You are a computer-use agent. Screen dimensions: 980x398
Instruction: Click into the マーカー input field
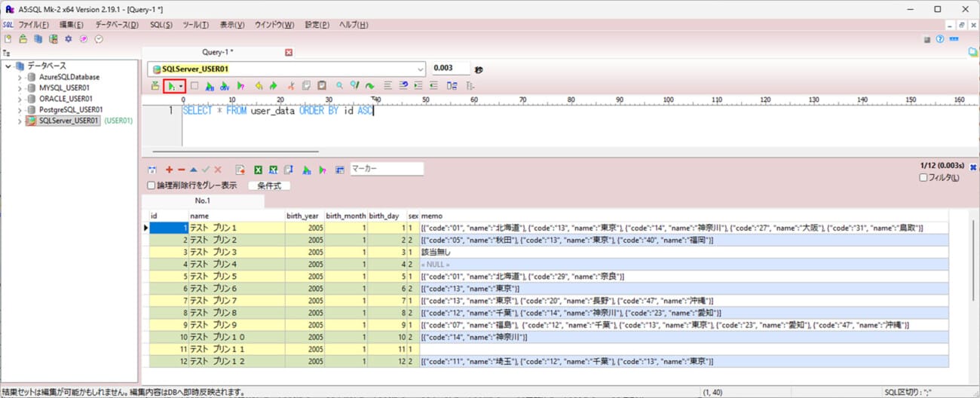386,170
